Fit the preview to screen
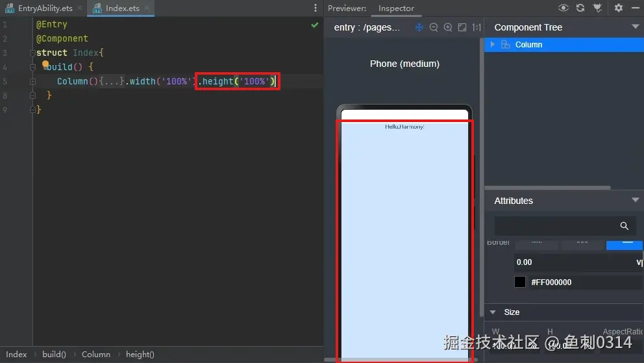Screen dimensions: 644x363 pos(462,27)
